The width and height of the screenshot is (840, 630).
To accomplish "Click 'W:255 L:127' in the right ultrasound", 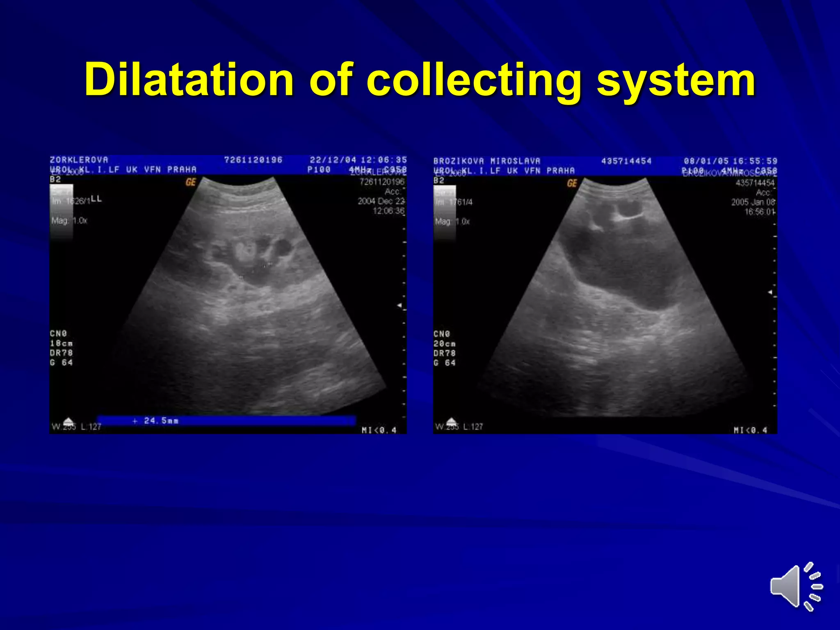I will pyautogui.click(x=459, y=427).
